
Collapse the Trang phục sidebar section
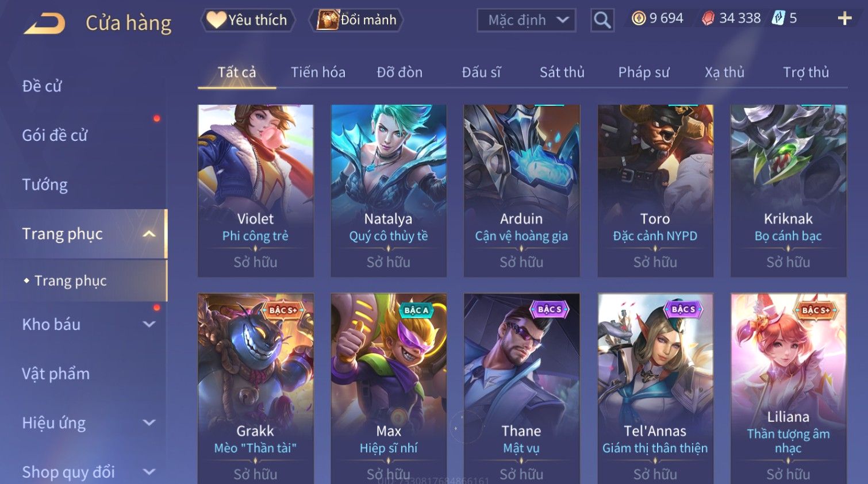click(x=149, y=234)
